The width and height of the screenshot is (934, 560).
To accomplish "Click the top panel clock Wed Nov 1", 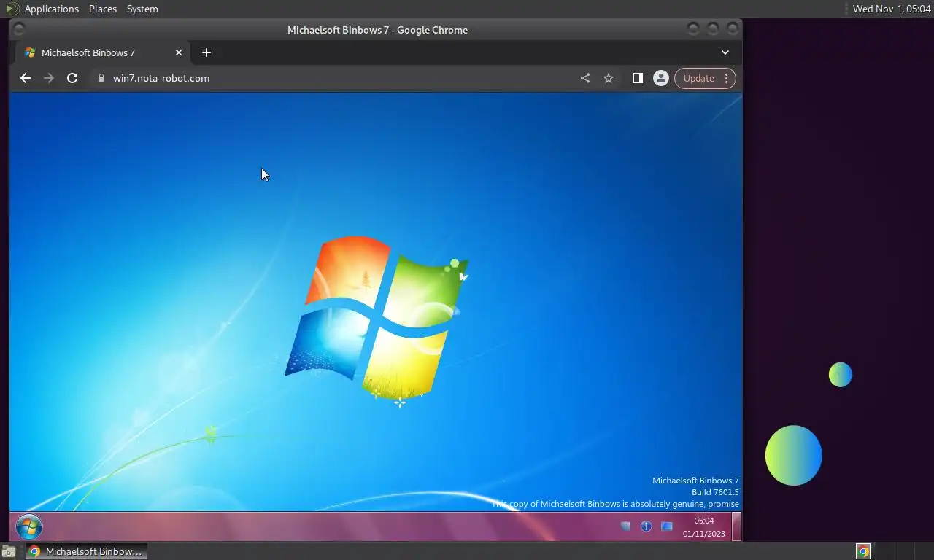I will click(x=892, y=9).
